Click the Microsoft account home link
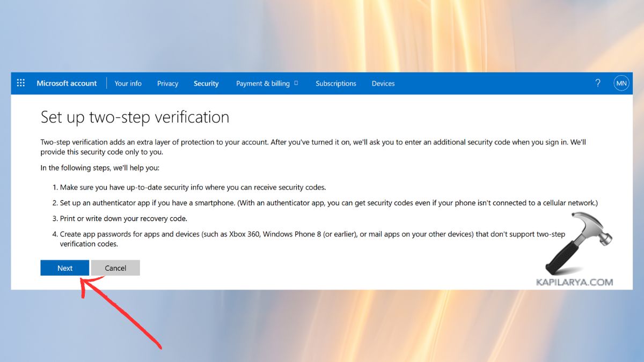Screen dimensions: 644x362 click(x=67, y=83)
